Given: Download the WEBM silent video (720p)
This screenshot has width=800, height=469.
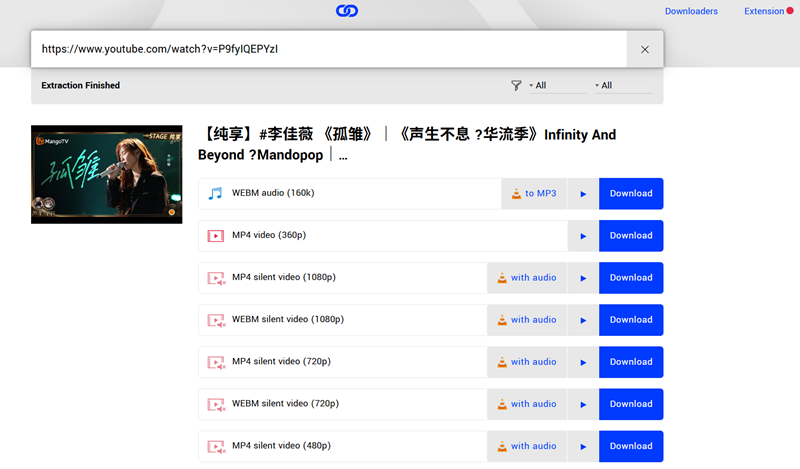Looking at the screenshot, I should pyautogui.click(x=631, y=404).
